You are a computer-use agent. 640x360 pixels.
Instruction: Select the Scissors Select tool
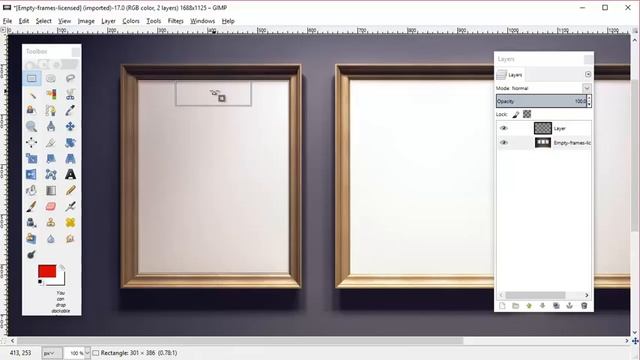[x=70, y=94]
